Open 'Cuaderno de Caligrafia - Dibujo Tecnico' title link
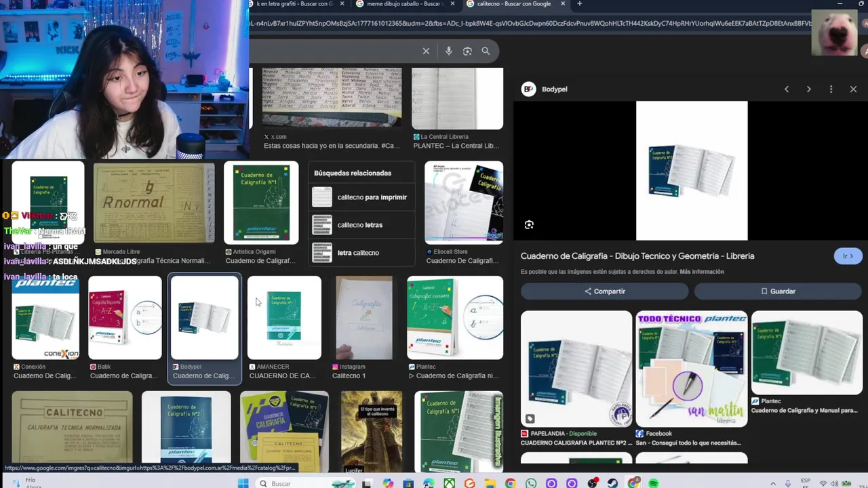 click(637, 256)
